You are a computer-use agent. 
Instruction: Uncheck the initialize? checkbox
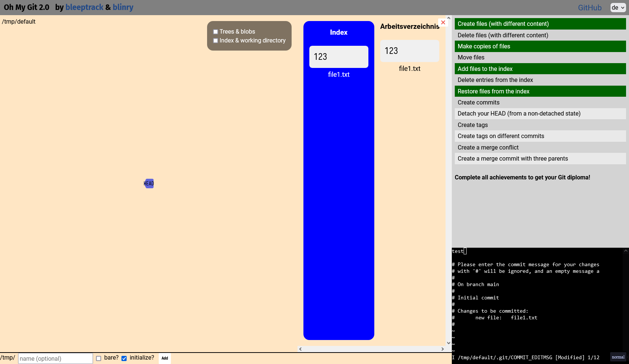tap(124, 358)
